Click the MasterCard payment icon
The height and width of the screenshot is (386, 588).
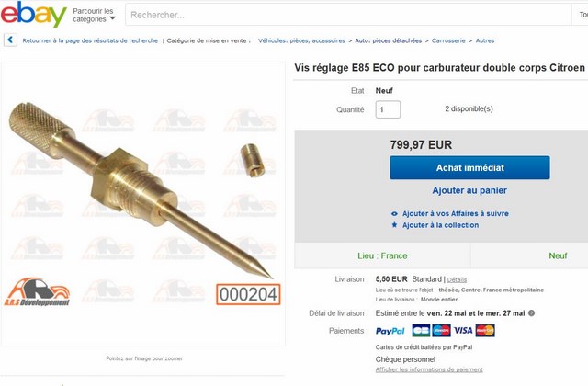(485, 331)
